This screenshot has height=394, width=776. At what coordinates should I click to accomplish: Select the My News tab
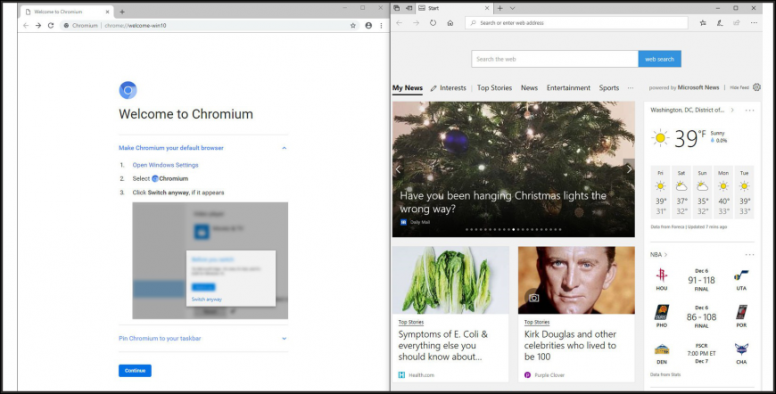click(407, 88)
